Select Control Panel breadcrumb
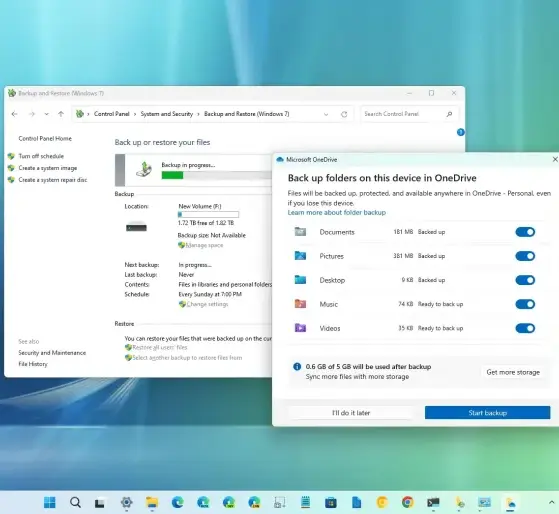 pos(112,114)
